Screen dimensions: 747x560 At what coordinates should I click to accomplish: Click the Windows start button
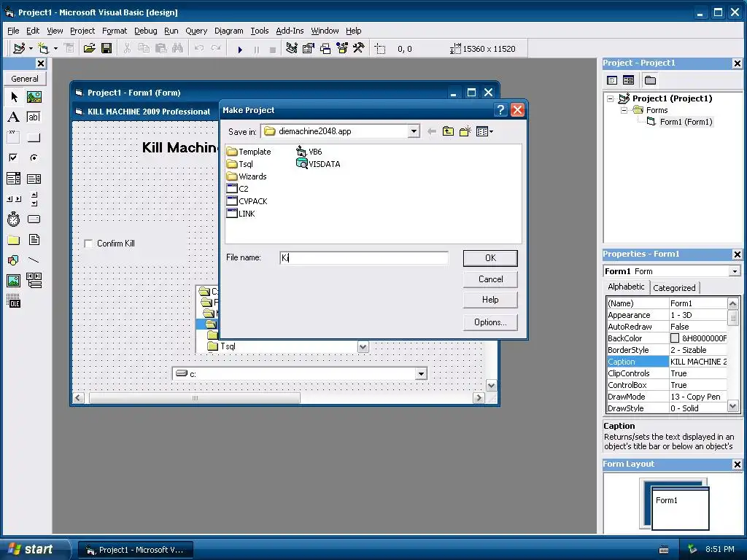(34, 550)
